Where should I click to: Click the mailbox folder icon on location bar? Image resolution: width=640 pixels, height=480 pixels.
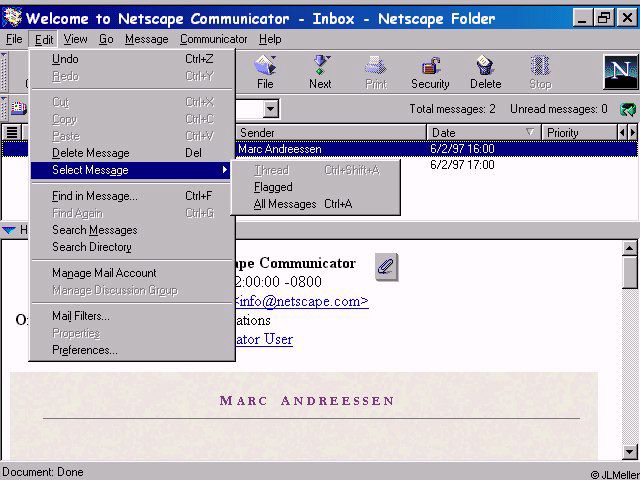(18, 108)
